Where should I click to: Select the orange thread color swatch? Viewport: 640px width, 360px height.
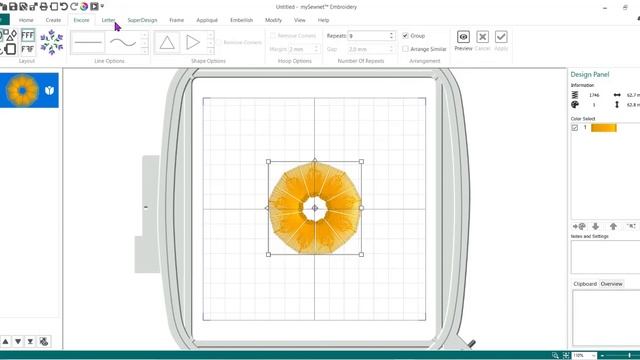coord(604,128)
